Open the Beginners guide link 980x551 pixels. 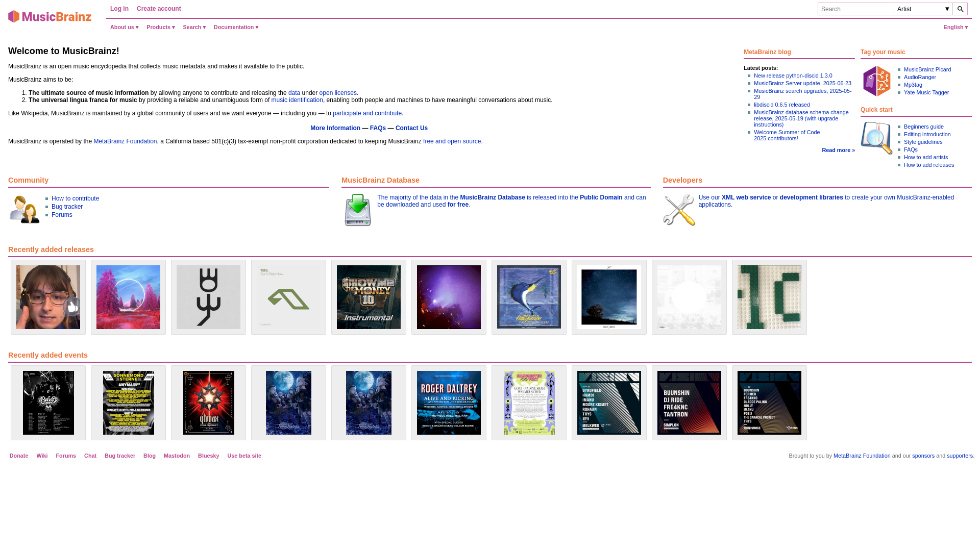(924, 127)
